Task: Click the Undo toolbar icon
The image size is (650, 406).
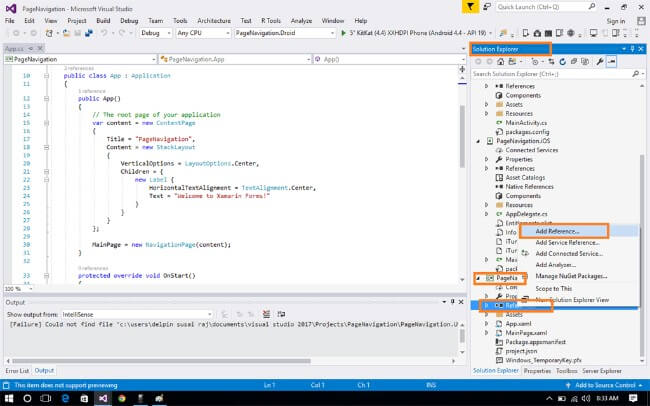Action: 104,32
